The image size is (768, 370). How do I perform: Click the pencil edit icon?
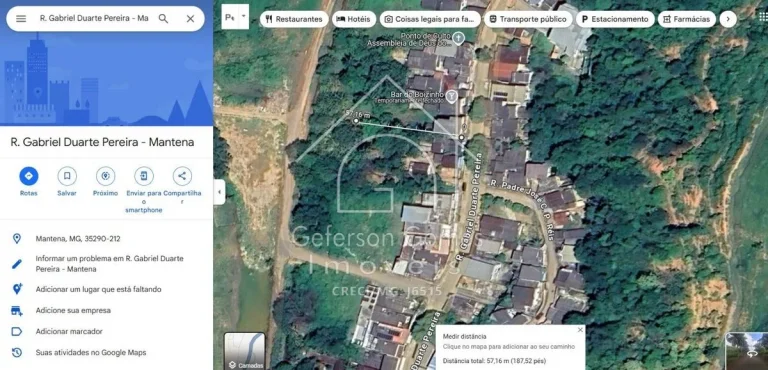(x=17, y=264)
